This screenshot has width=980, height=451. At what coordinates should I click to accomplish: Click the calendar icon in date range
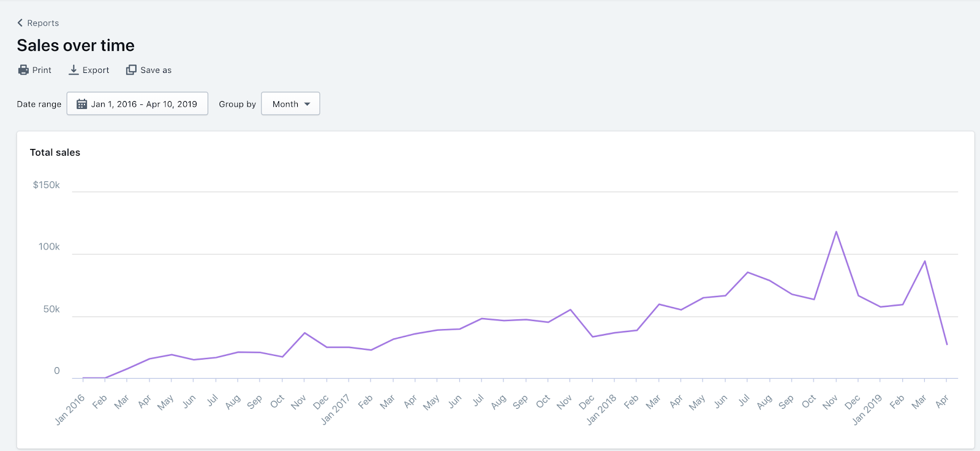coord(81,104)
